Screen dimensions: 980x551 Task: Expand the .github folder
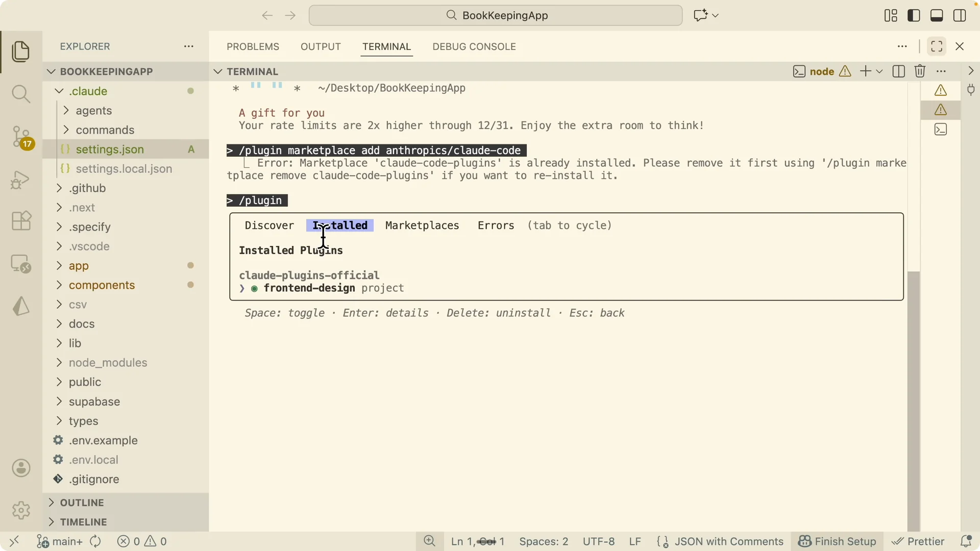[87, 188]
